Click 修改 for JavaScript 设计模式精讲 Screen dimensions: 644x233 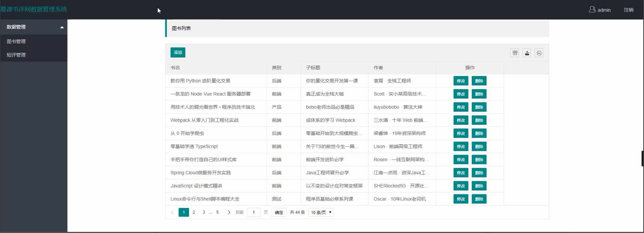(x=461, y=186)
